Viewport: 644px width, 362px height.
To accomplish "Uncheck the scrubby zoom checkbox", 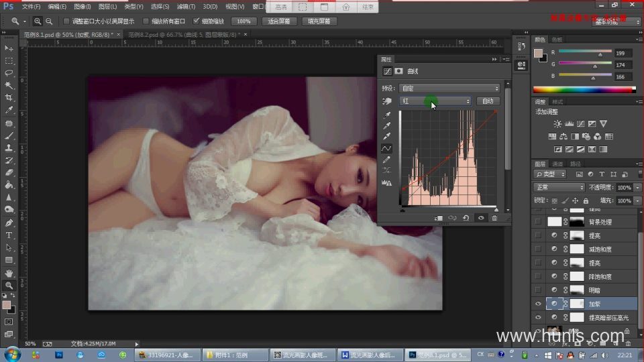I will pos(197,21).
